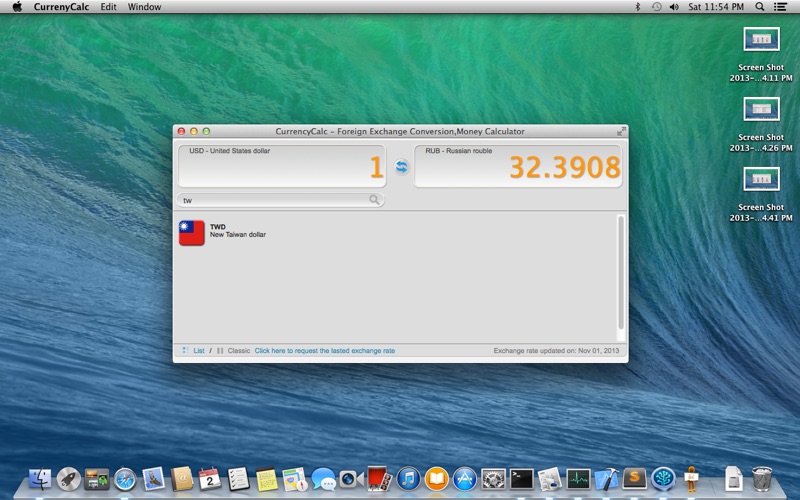Open App Store from the Dock

pos(465,479)
